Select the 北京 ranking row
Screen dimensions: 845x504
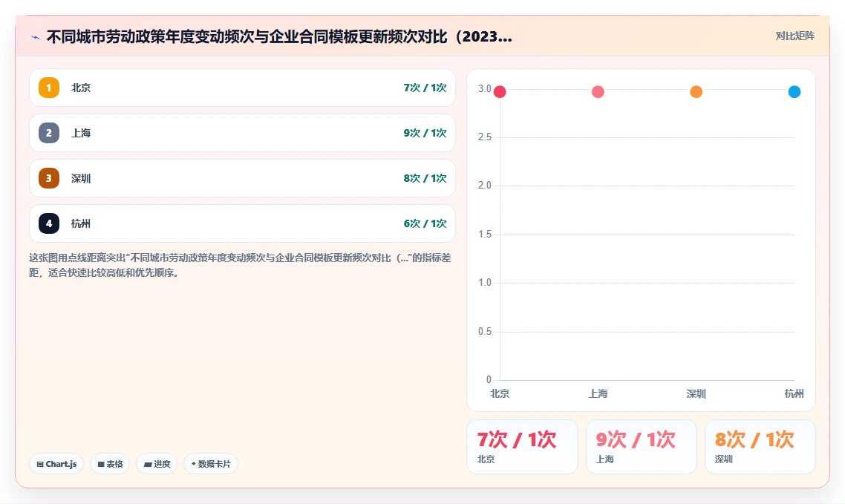243,88
